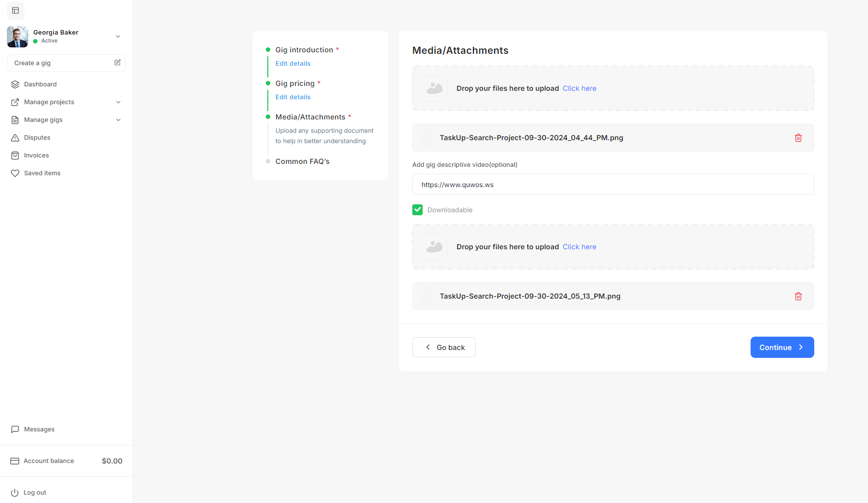The height and width of the screenshot is (503, 868).
Task: Click the Create a gig edit icon
Action: pos(117,63)
